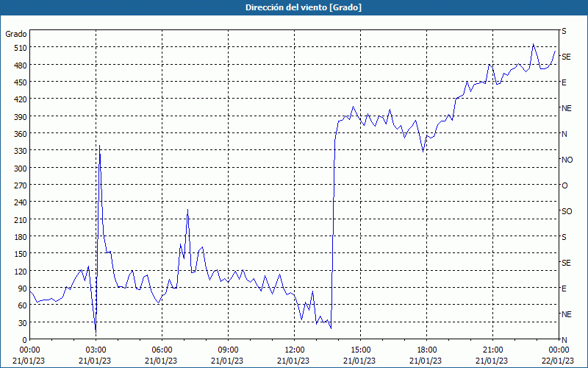Image resolution: width=588 pixels, height=368 pixels.
Task: Select the 270 y-axis tick label
Action: 21,185
